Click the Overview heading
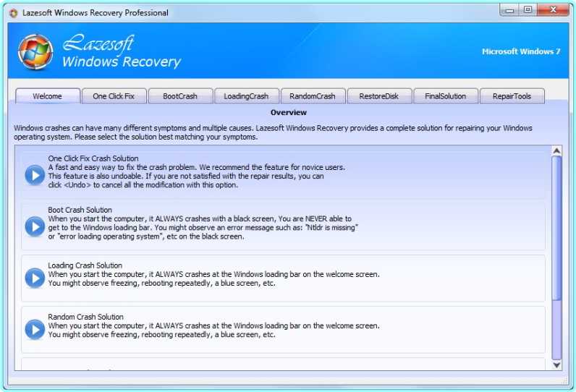The height and width of the screenshot is (392, 576). click(x=289, y=113)
